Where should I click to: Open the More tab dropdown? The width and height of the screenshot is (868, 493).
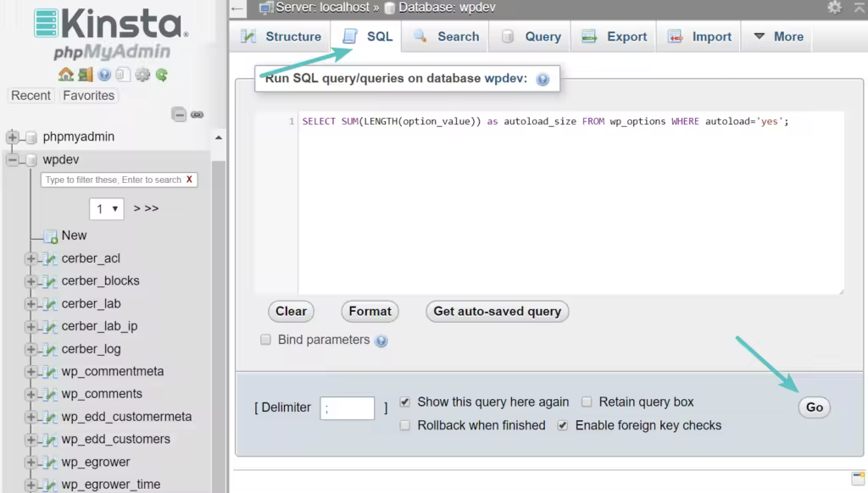777,36
